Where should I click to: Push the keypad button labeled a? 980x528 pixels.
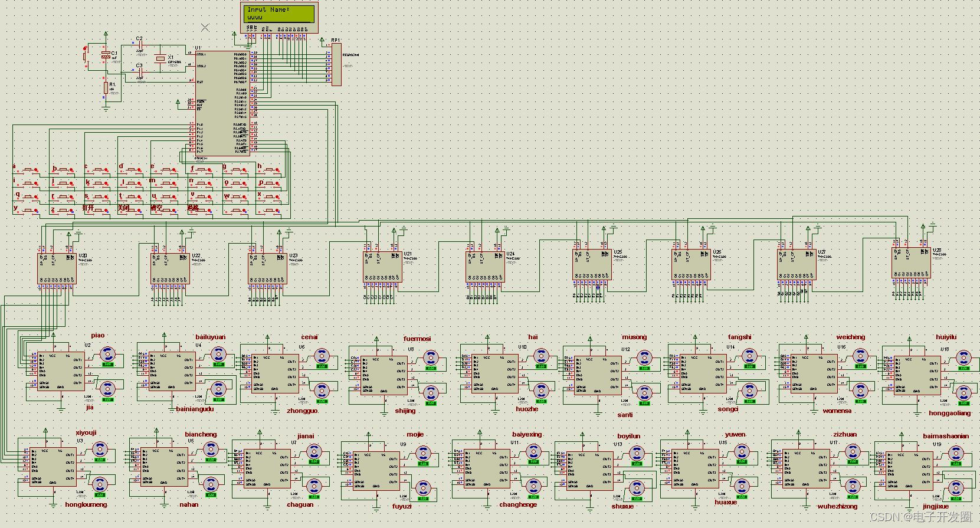pos(27,170)
